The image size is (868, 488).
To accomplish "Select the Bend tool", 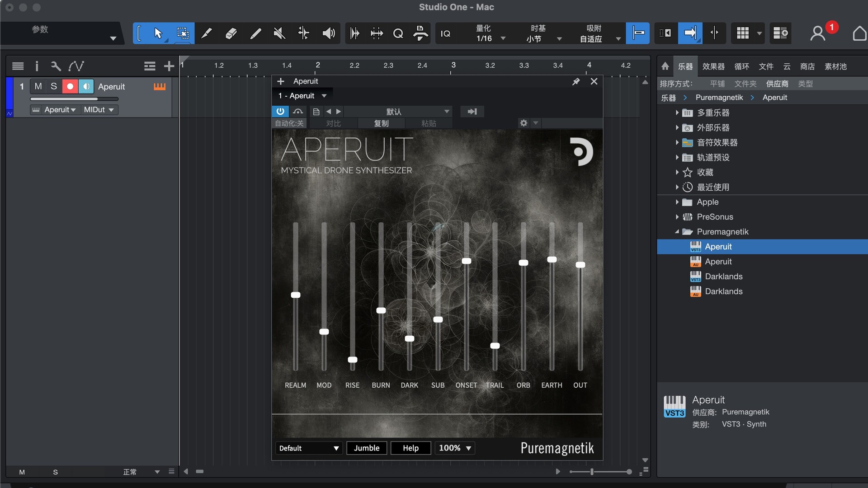I will (x=304, y=33).
